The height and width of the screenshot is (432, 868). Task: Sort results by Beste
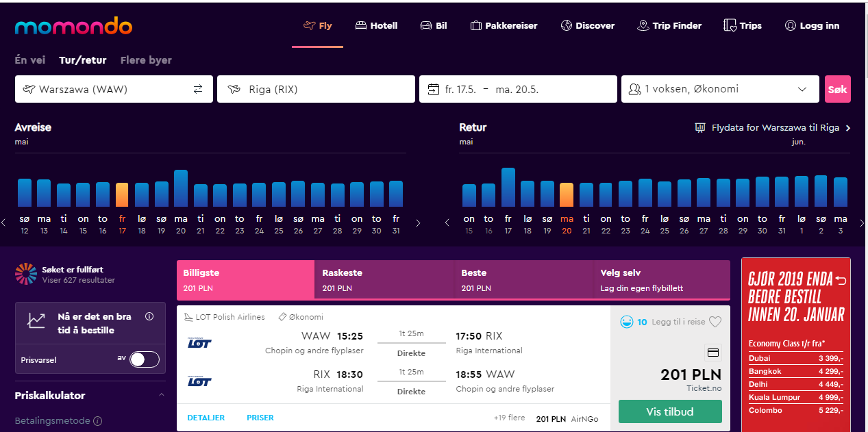[x=523, y=279]
